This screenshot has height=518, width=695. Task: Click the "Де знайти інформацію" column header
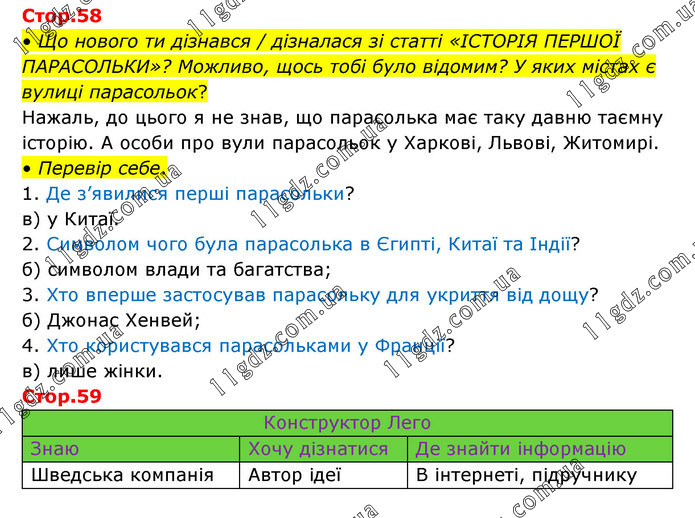click(x=520, y=448)
